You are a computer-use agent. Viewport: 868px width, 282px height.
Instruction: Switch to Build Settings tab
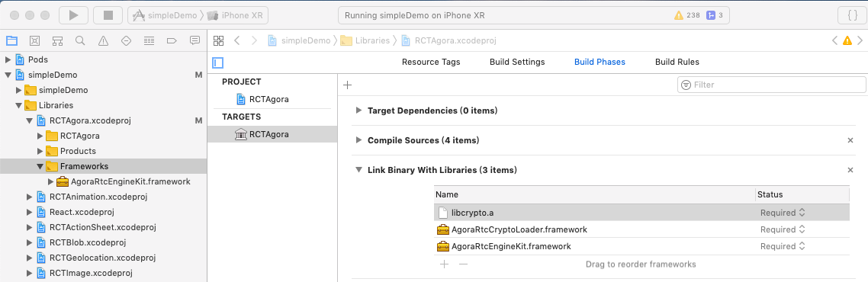(517, 62)
